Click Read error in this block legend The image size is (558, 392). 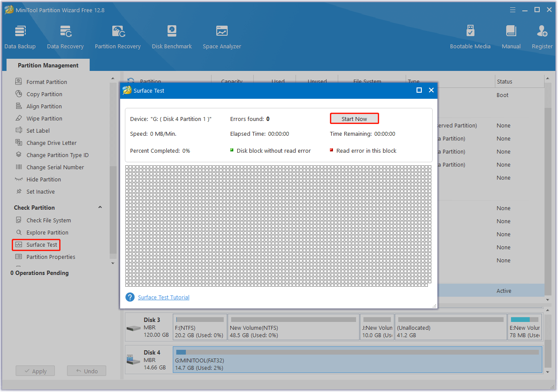[363, 151]
